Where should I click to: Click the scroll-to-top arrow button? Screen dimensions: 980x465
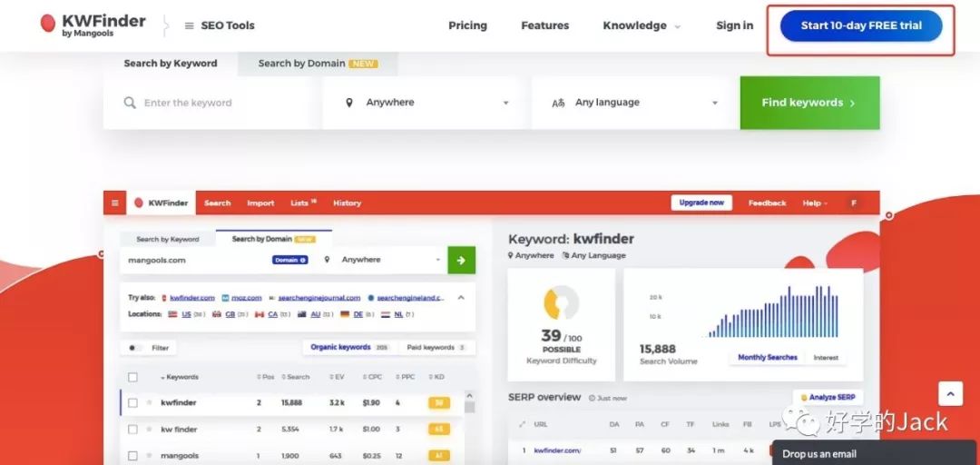(x=949, y=393)
